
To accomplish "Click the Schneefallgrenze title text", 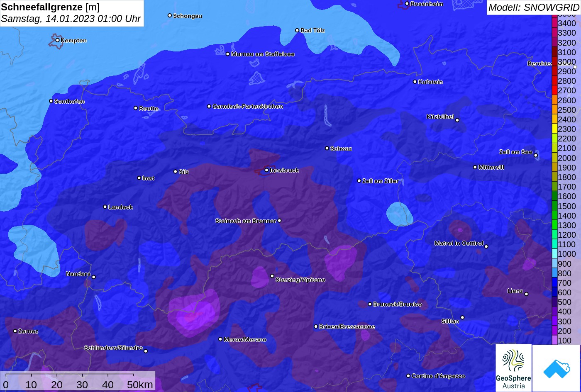I will 42,7.
